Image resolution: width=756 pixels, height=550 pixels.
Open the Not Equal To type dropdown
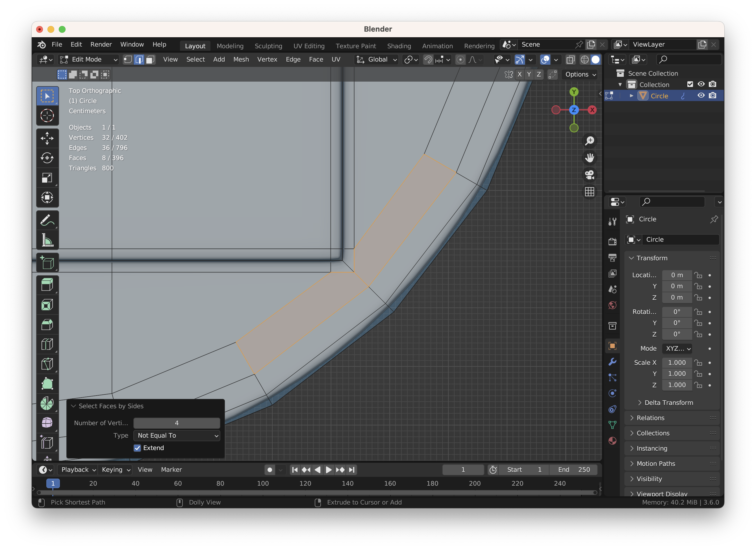[x=177, y=435]
